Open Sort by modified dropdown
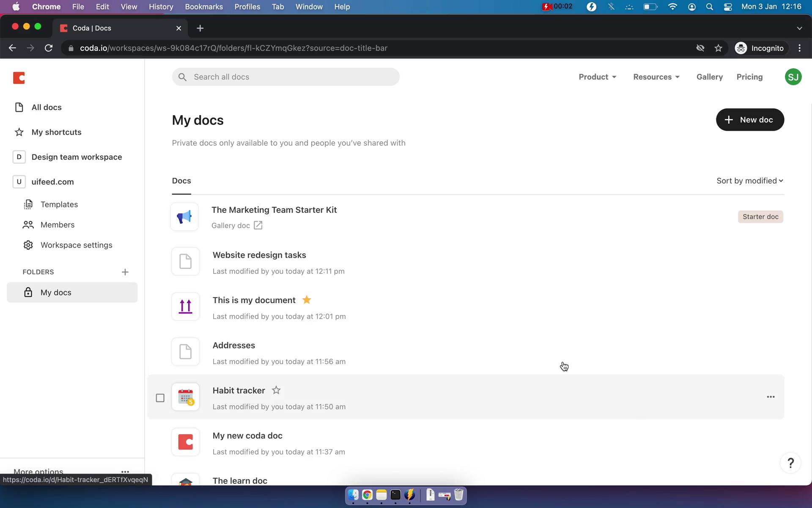Image resolution: width=812 pixels, height=508 pixels. [x=750, y=181]
